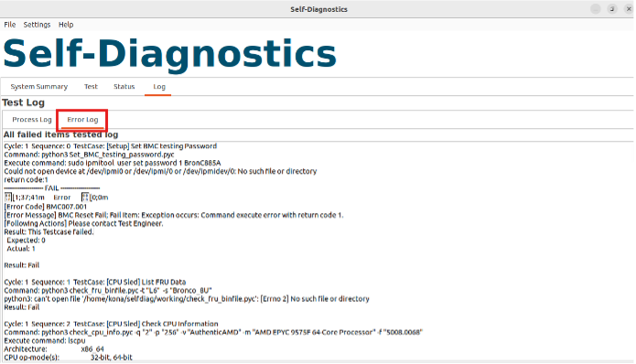
Task: Click 'Result: Fail' below Actual: 1
Action: point(21,265)
